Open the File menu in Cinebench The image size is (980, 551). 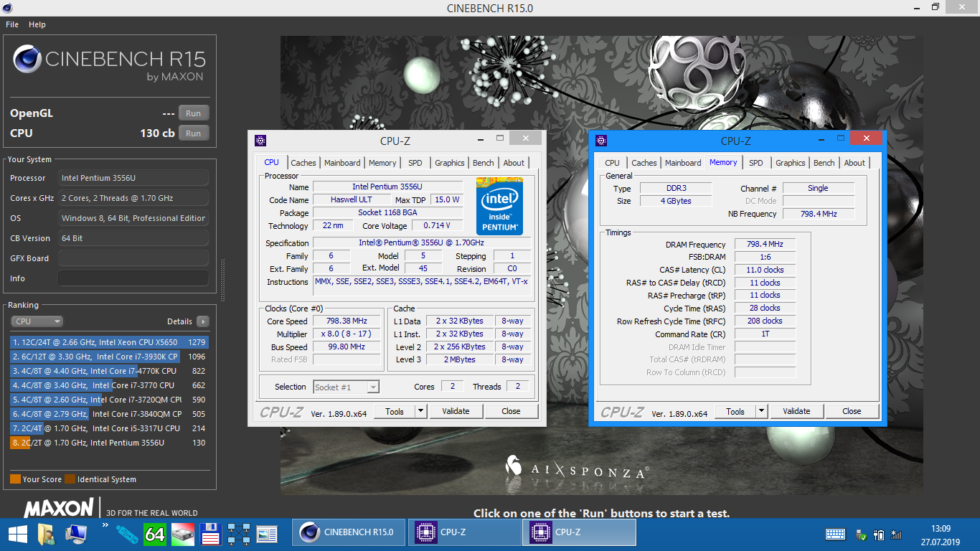tap(12, 24)
